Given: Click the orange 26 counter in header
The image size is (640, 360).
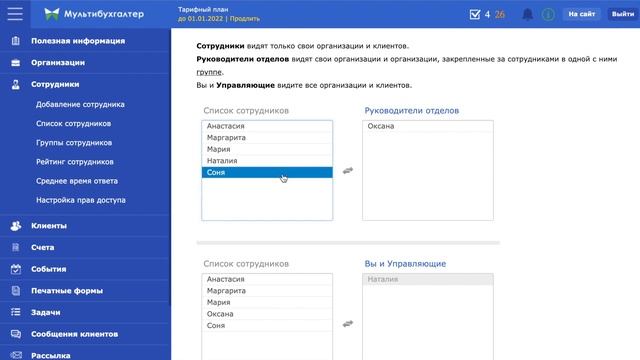Looking at the screenshot, I should click(500, 14).
